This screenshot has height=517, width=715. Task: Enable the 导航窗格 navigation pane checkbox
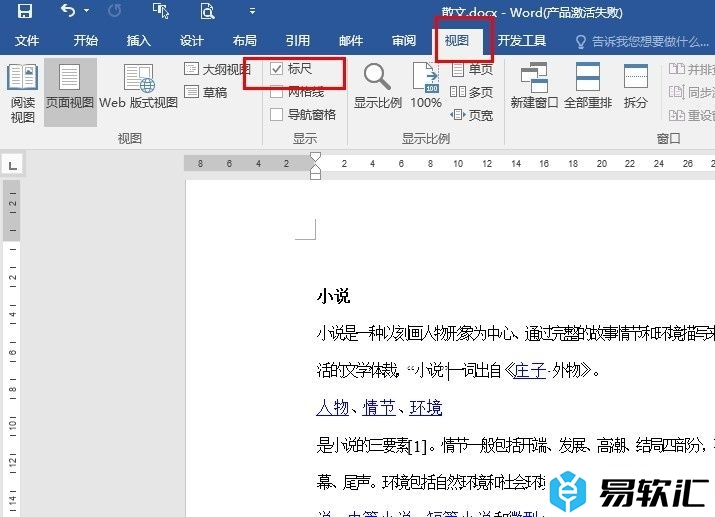276,114
